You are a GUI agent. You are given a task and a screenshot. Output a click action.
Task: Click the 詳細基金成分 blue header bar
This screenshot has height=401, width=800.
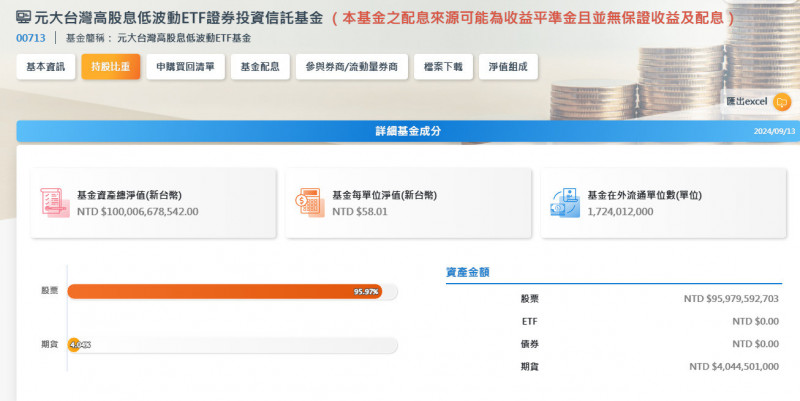(408, 131)
